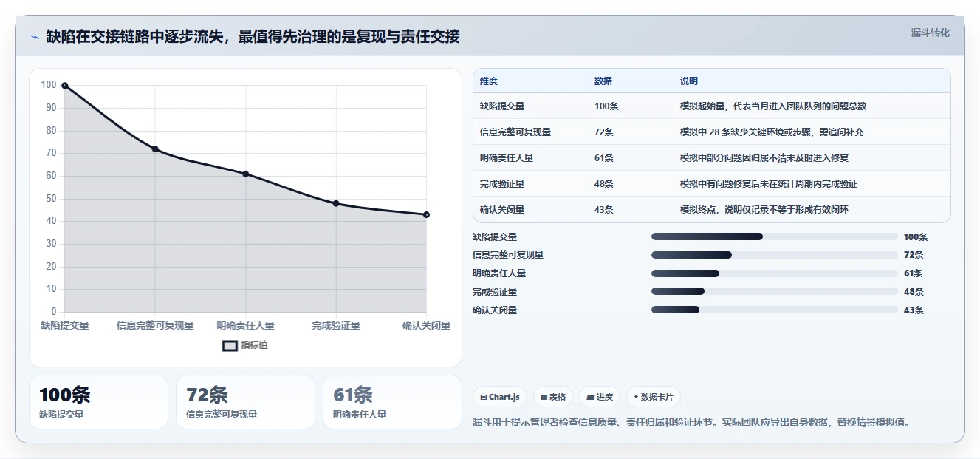Viewport: 980px width, 459px height.
Task: Click the 72条 value in the table
Action: click(x=604, y=132)
